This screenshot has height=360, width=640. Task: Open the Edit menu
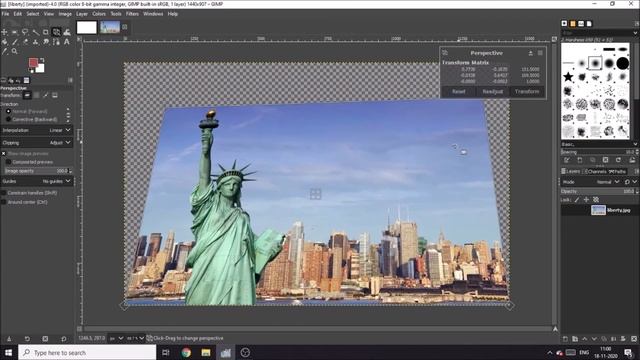coord(18,14)
